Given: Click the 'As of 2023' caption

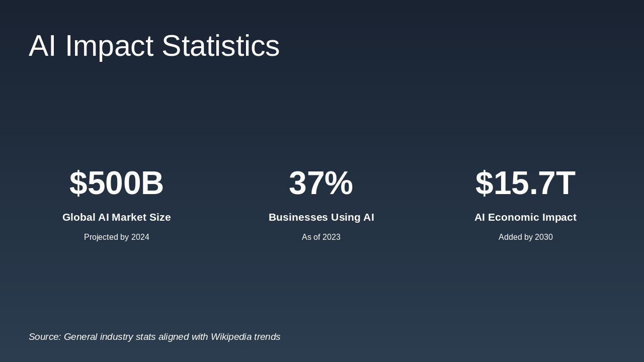Looking at the screenshot, I should [x=321, y=237].
